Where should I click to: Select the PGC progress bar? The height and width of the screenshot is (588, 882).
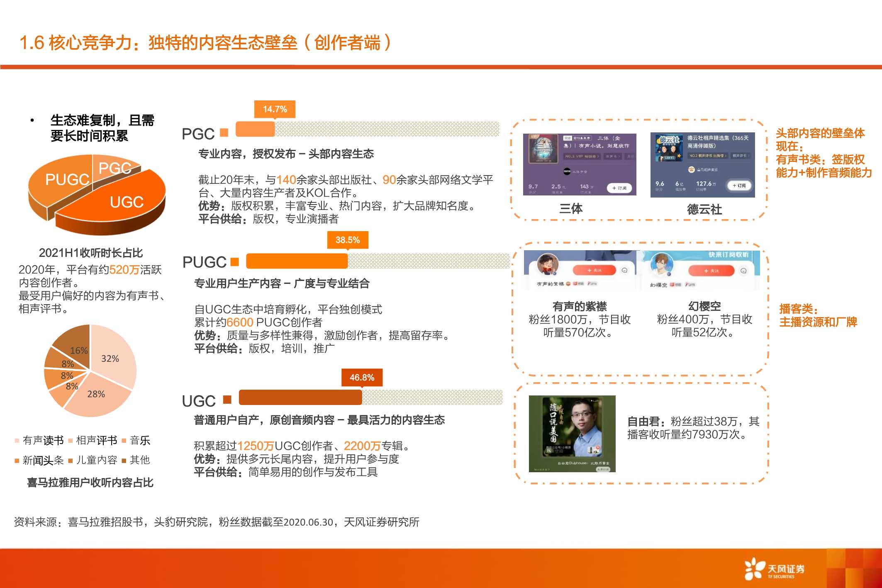click(x=367, y=129)
